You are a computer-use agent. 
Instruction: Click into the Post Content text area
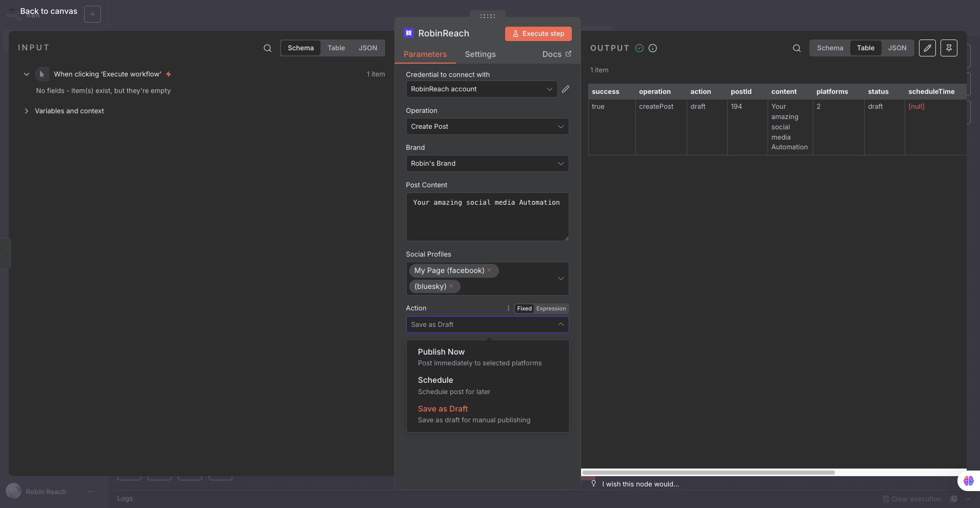pos(487,217)
